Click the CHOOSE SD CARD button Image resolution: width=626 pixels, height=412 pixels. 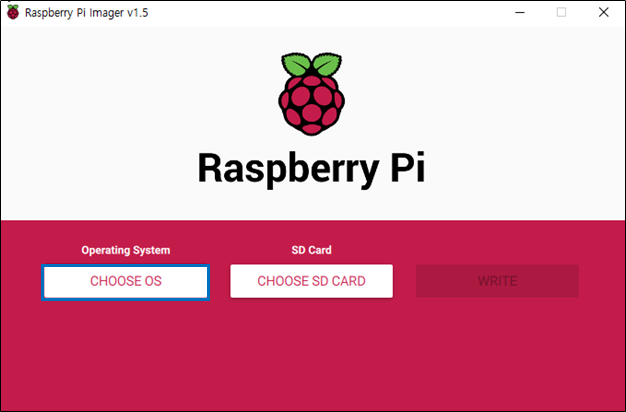311,281
